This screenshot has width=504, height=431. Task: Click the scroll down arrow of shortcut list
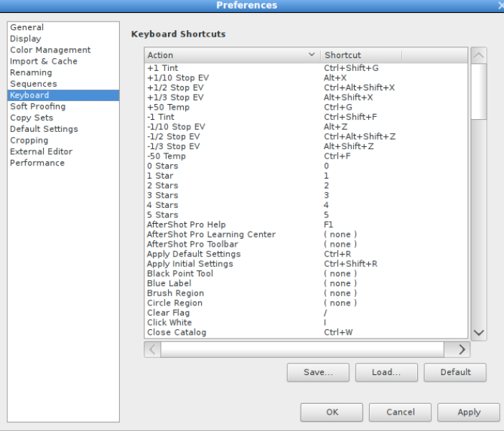pyautogui.click(x=479, y=333)
